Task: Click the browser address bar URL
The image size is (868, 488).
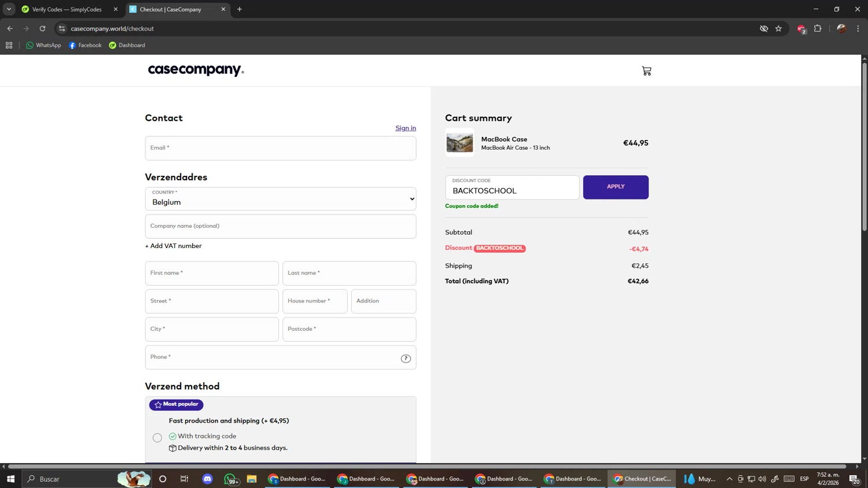Action: click(x=112, y=28)
